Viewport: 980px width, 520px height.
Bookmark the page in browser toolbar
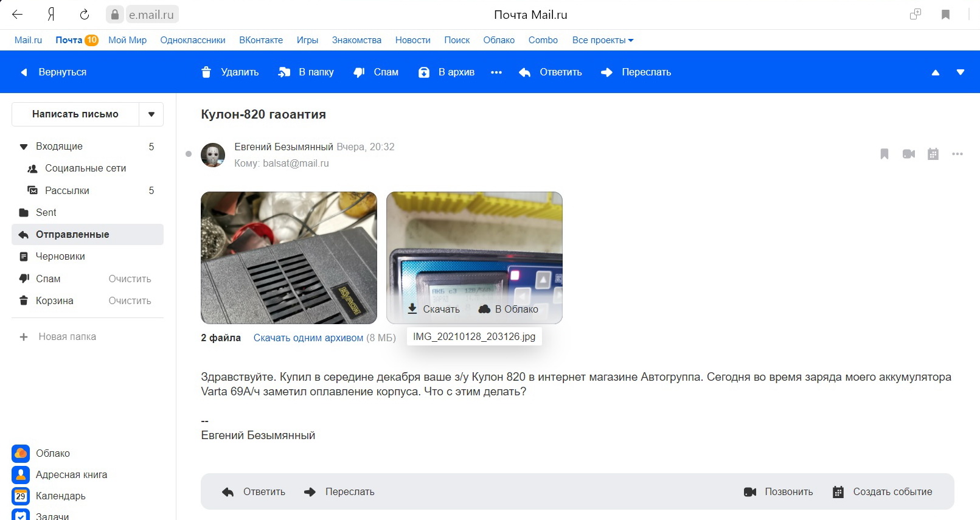[x=945, y=15]
